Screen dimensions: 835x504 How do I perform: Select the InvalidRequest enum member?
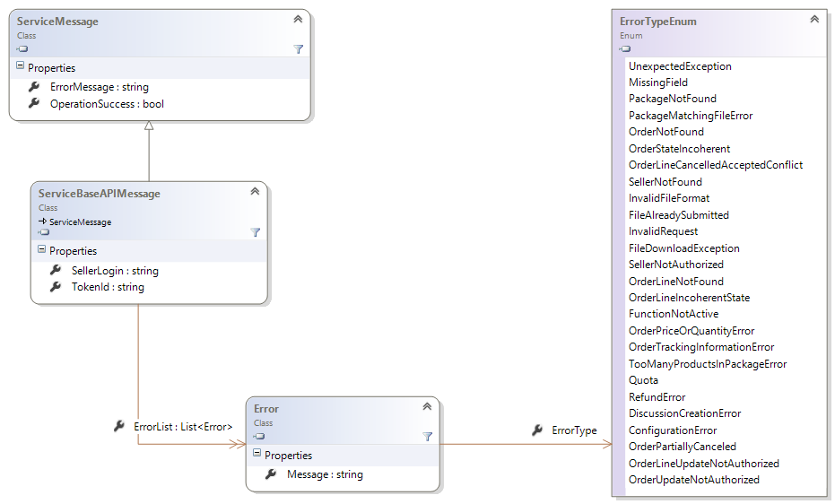click(x=663, y=231)
